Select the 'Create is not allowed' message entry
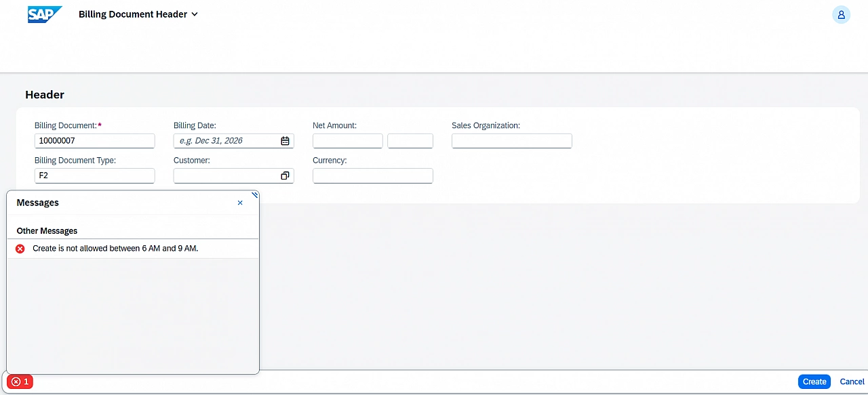868x395 pixels. 115,248
